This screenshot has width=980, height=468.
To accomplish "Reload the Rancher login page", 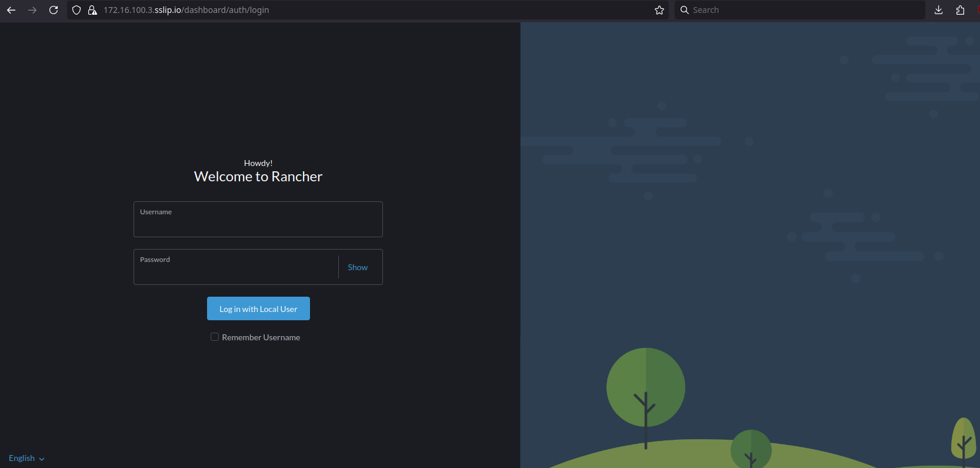I will (x=54, y=10).
